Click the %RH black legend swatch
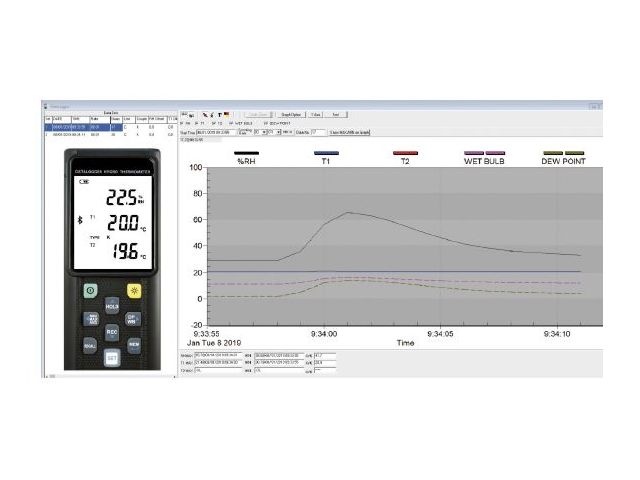640x480 pixels. (x=247, y=153)
